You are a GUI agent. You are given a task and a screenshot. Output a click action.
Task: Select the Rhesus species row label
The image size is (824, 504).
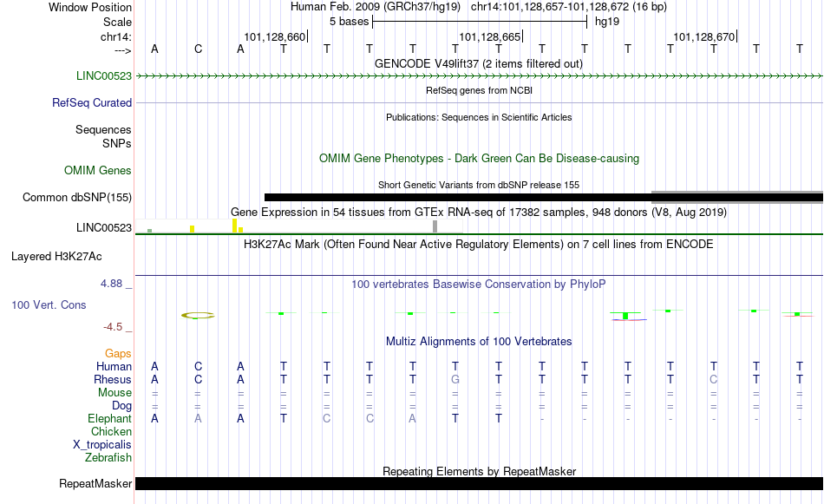tap(113, 379)
